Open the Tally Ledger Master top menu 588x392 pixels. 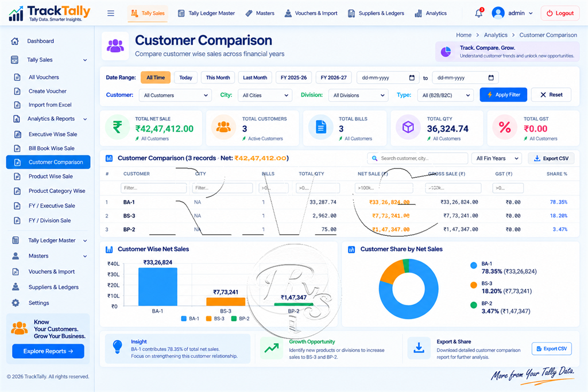point(206,14)
